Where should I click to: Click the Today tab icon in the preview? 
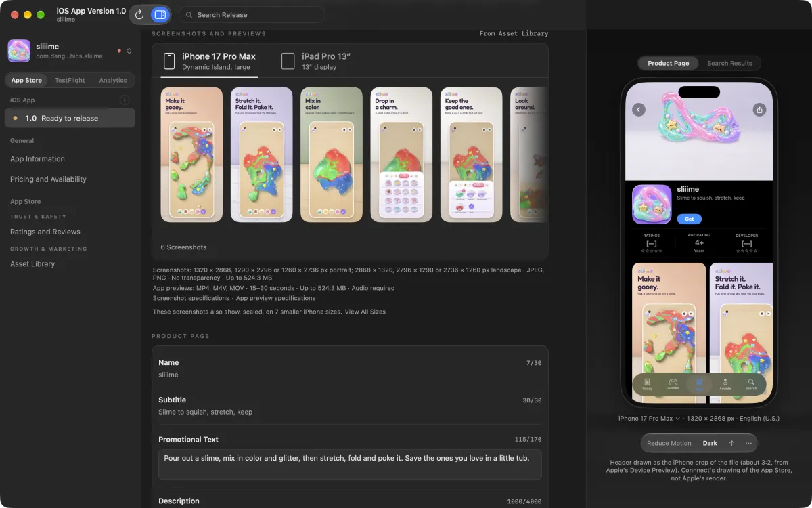click(647, 384)
